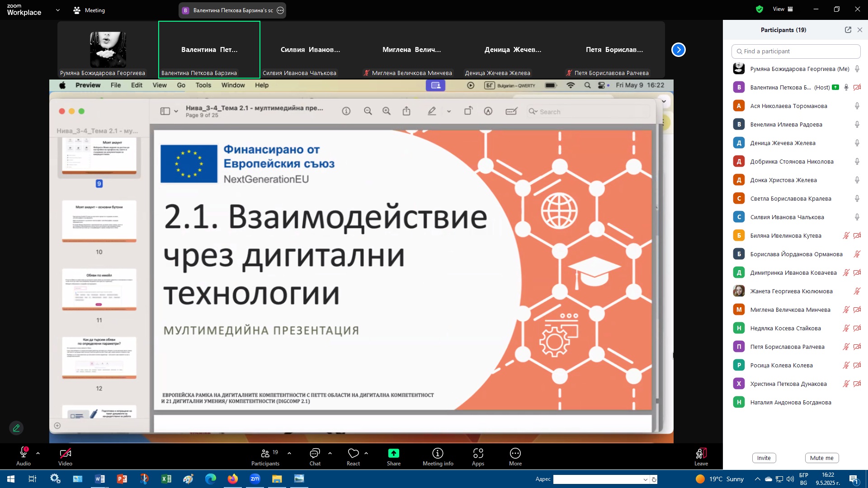The height and width of the screenshot is (488, 868).
Task: Open the View layout menu
Action: (x=783, y=9)
